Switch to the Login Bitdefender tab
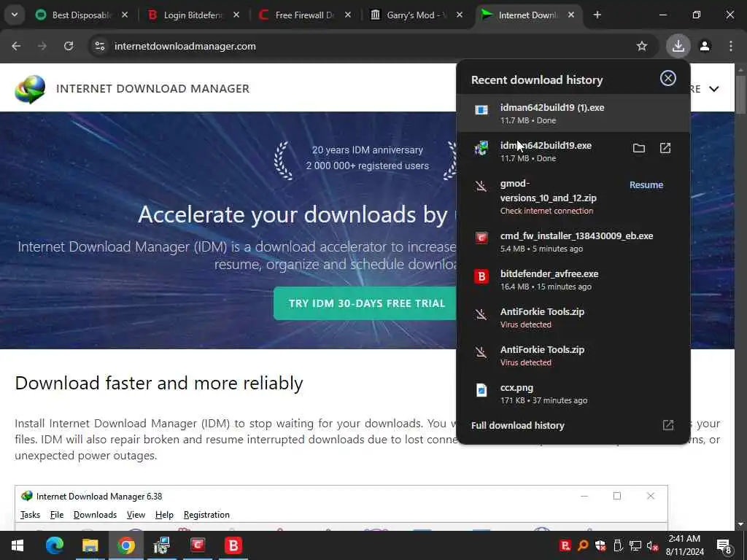This screenshot has width=747, height=560. (193, 15)
